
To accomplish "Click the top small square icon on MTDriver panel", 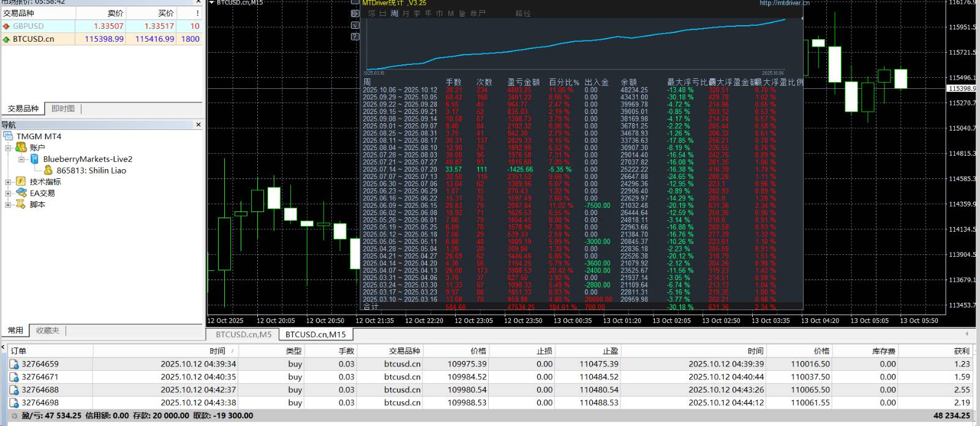I will coord(355,2).
